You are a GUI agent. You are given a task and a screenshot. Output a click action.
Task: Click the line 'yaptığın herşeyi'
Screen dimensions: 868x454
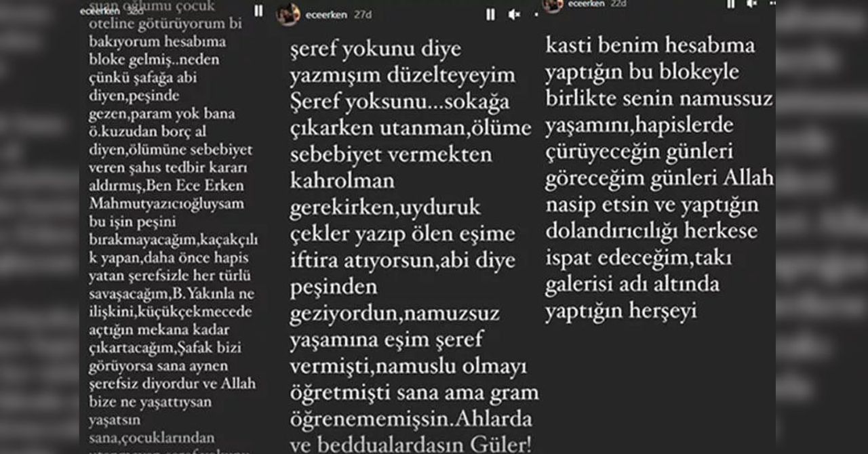pos(621,311)
